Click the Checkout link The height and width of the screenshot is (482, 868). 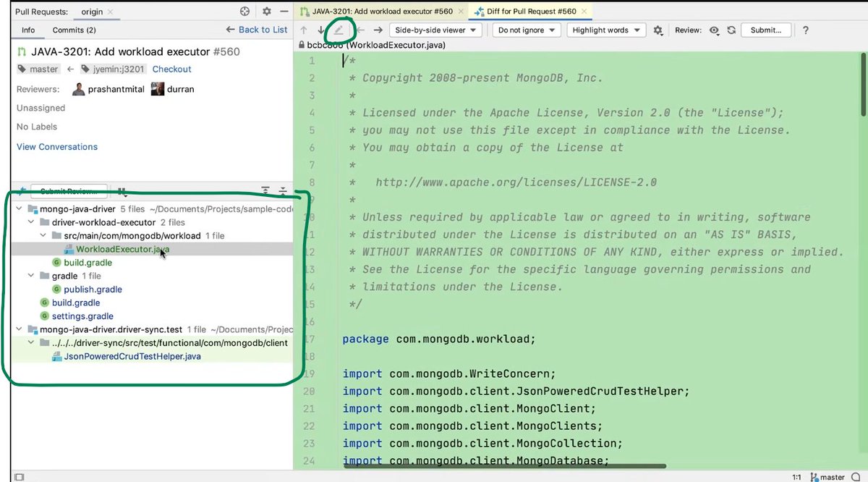[171, 69]
